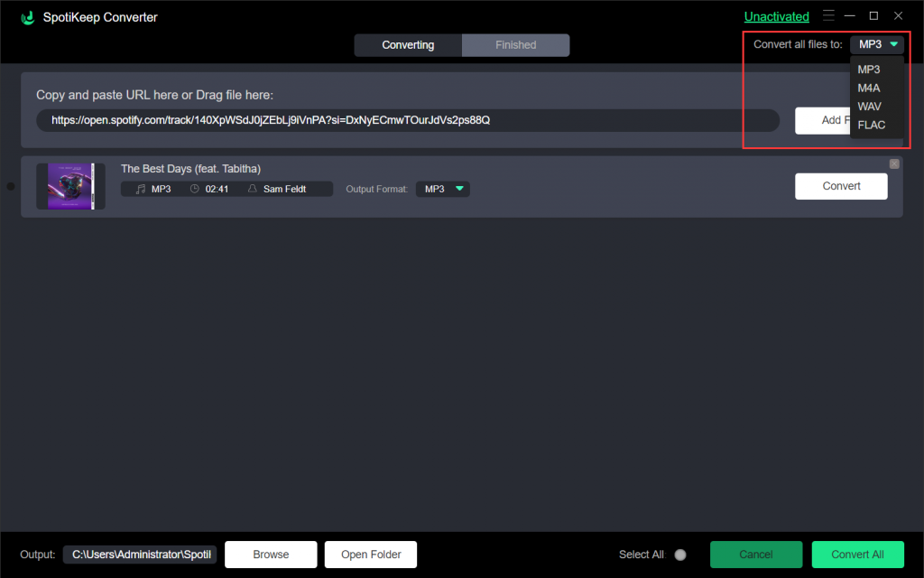Expand the track's Output Format dropdown
Viewport: 924px width, 578px height.
[442, 189]
